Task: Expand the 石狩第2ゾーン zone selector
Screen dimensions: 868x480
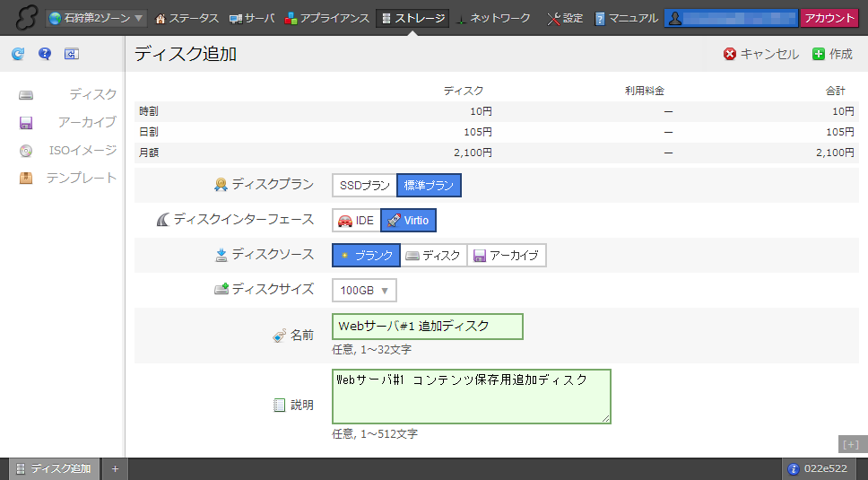Action: (x=97, y=18)
